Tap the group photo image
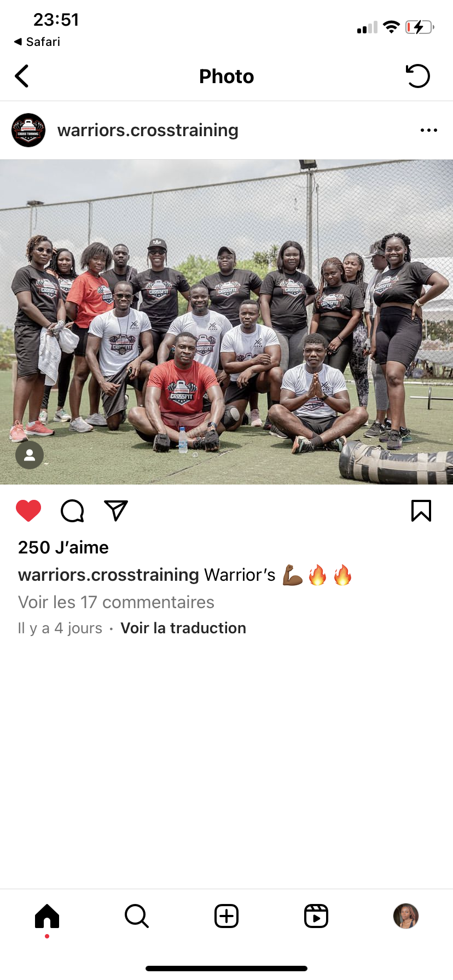 226,322
